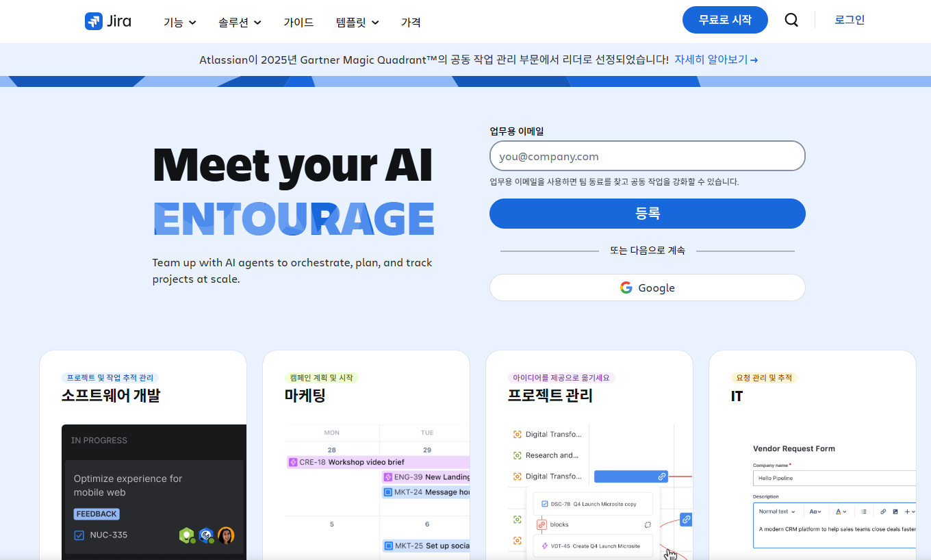The height and width of the screenshot is (560, 931).
Task: Click the Vendor Request Form title
Action: click(x=794, y=448)
